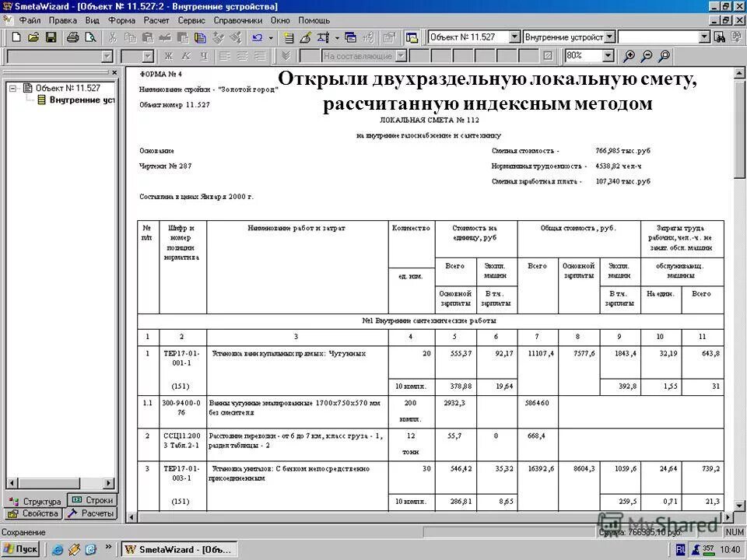Open the Сервис menu

(191, 20)
